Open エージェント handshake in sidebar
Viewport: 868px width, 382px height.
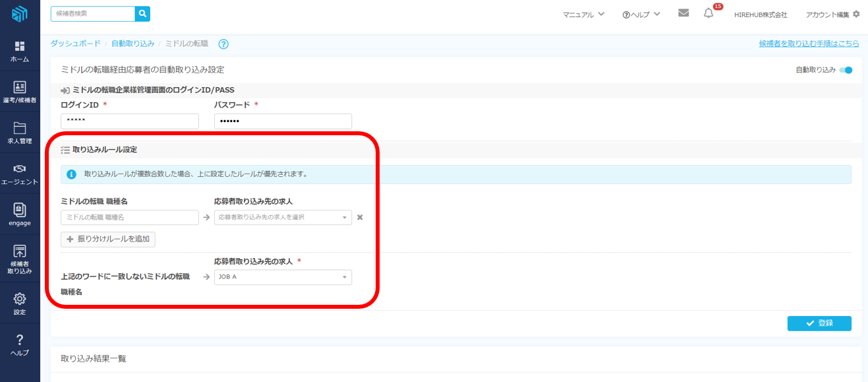click(20, 174)
